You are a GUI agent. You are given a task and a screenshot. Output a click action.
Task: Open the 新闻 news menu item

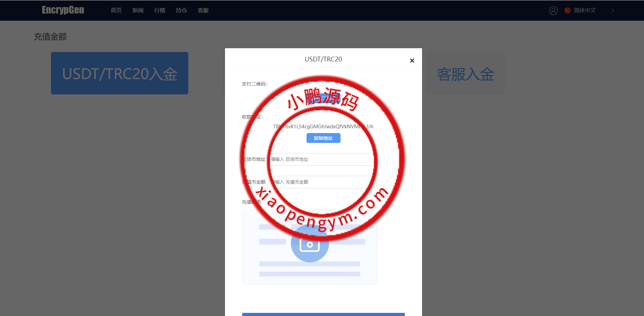click(138, 11)
